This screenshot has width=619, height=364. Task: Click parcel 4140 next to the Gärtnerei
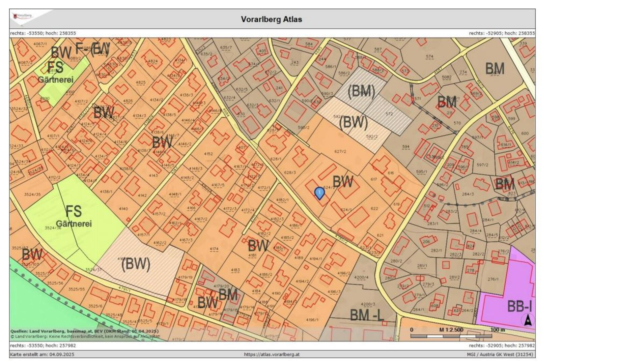(x=123, y=209)
